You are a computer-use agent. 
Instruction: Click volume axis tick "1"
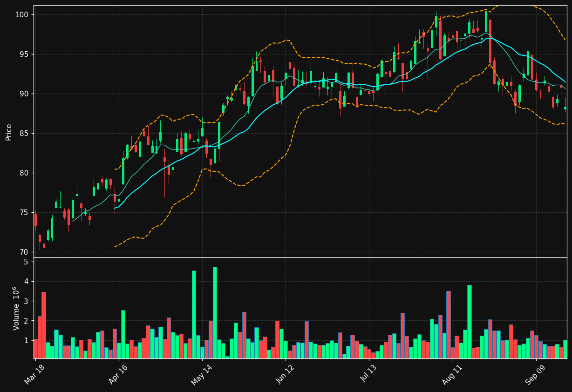click(26, 341)
